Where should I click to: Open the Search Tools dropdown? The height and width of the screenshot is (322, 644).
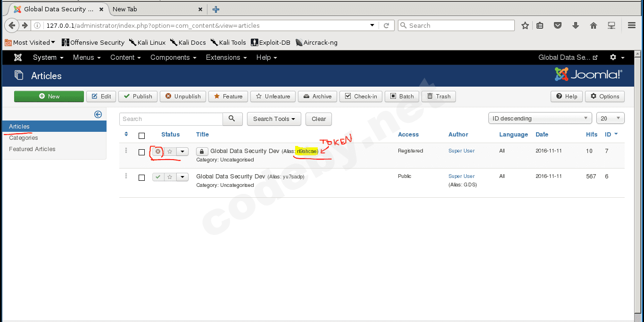tap(274, 119)
